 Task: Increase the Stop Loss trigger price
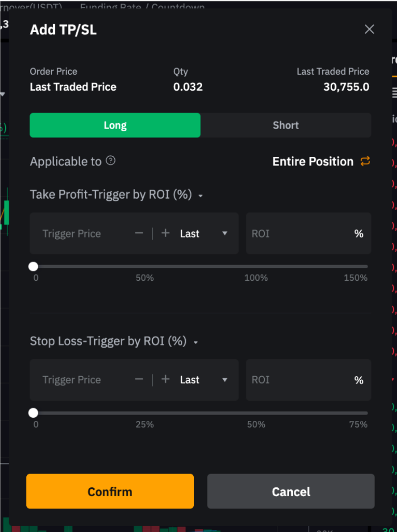(165, 380)
